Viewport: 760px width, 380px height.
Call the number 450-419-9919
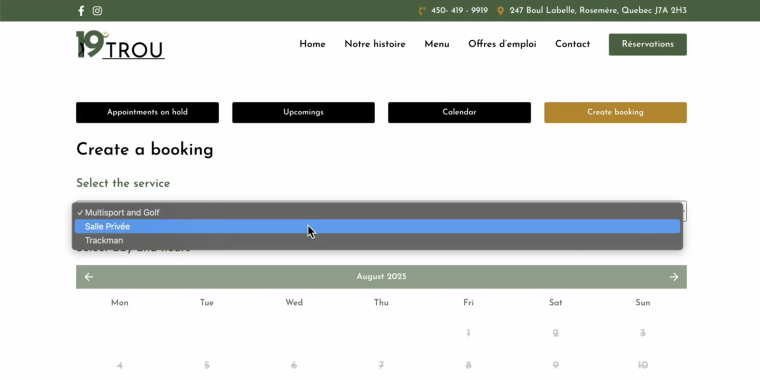[459, 11]
